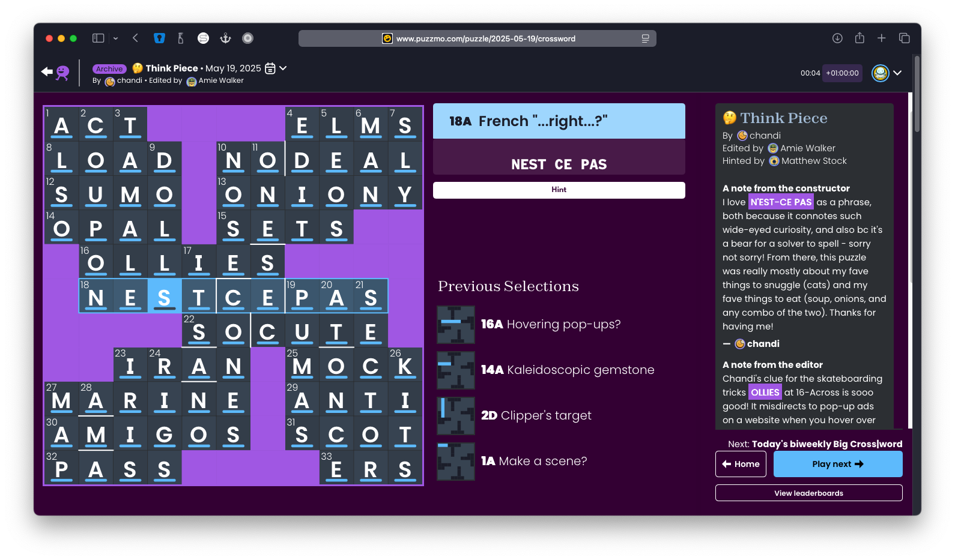
Task: Expand the puzzle date chevron dropdown
Action: click(x=283, y=68)
